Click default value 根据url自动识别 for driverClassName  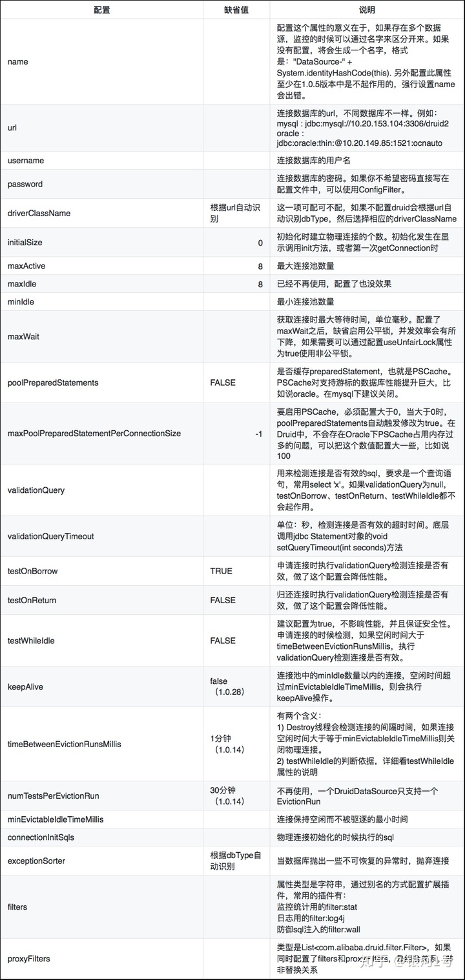point(236,213)
